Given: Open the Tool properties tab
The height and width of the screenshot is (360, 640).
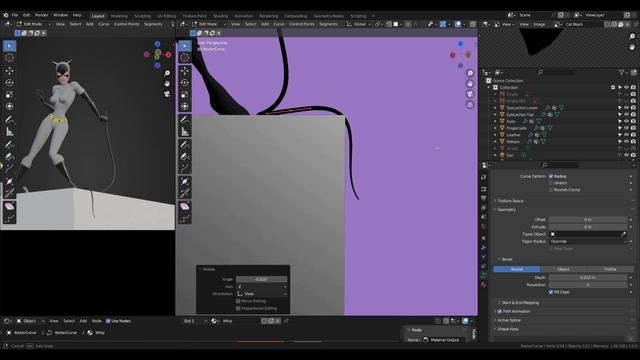Looking at the screenshot, I should click(484, 177).
